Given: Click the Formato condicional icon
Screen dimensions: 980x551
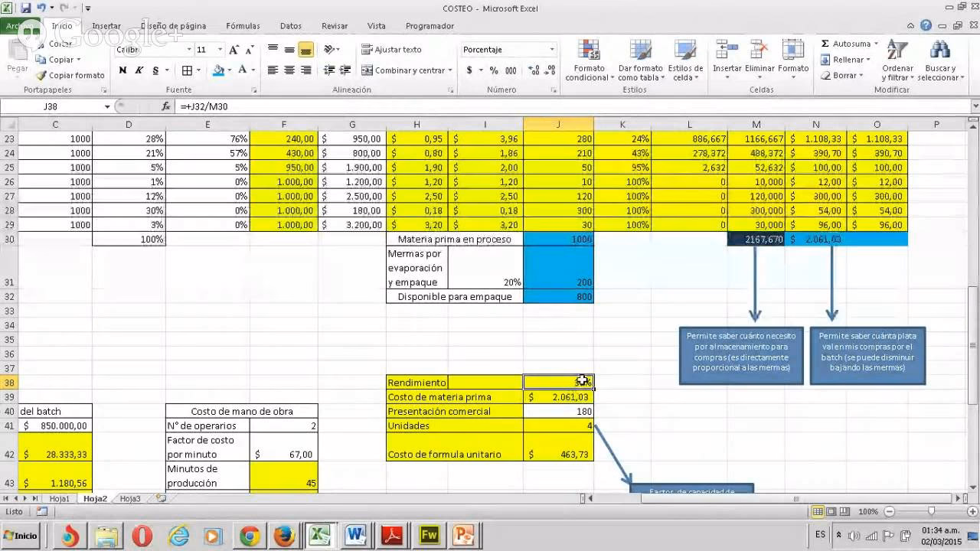Looking at the screenshot, I should tap(589, 52).
